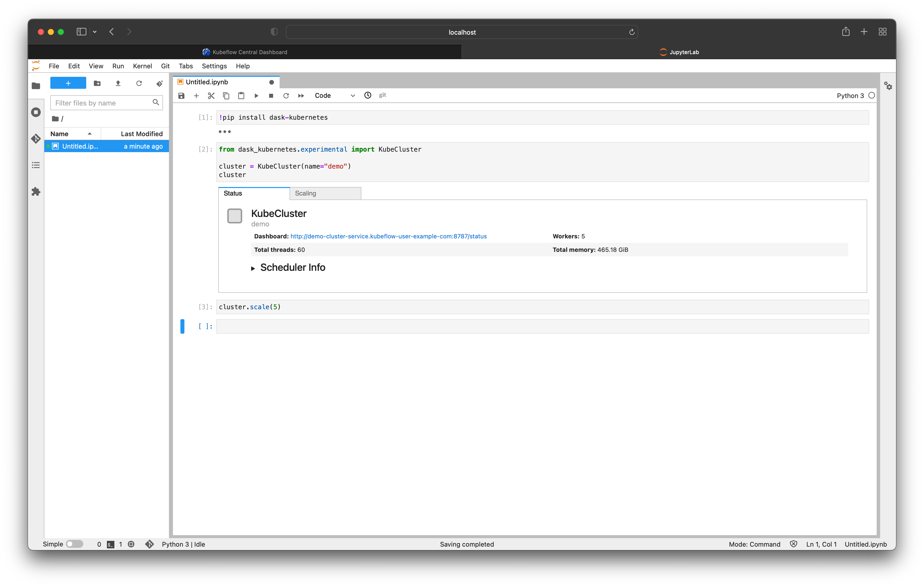The height and width of the screenshot is (587, 924).
Task: Click the Filter files by name field
Action: [x=102, y=103]
